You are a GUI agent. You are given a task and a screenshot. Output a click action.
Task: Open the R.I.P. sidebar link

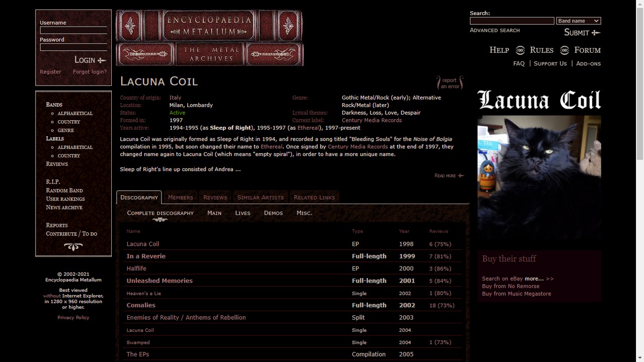53,182
